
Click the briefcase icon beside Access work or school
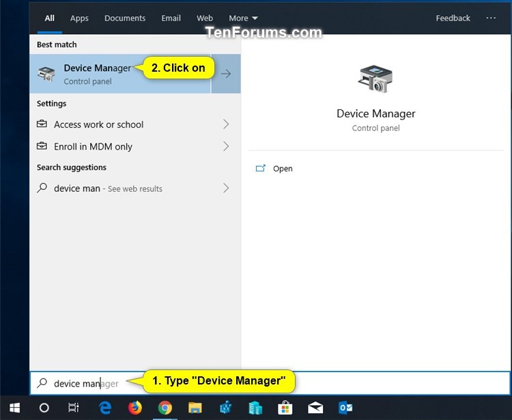coord(42,124)
